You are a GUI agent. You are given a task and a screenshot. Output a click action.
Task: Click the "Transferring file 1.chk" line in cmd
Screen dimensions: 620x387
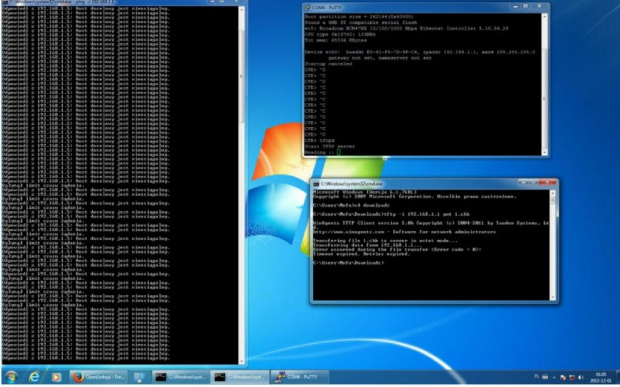tap(385, 241)
